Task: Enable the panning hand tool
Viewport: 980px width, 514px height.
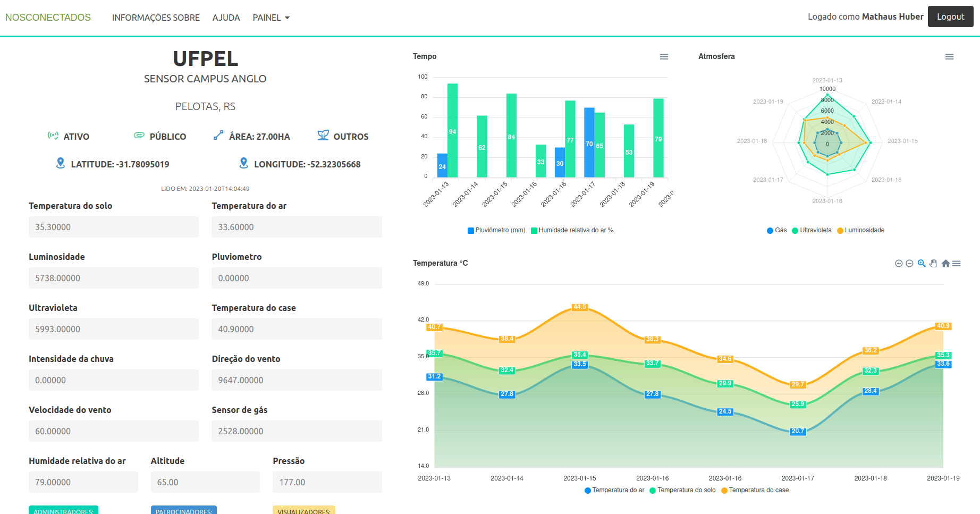Action: click(933, 264)
